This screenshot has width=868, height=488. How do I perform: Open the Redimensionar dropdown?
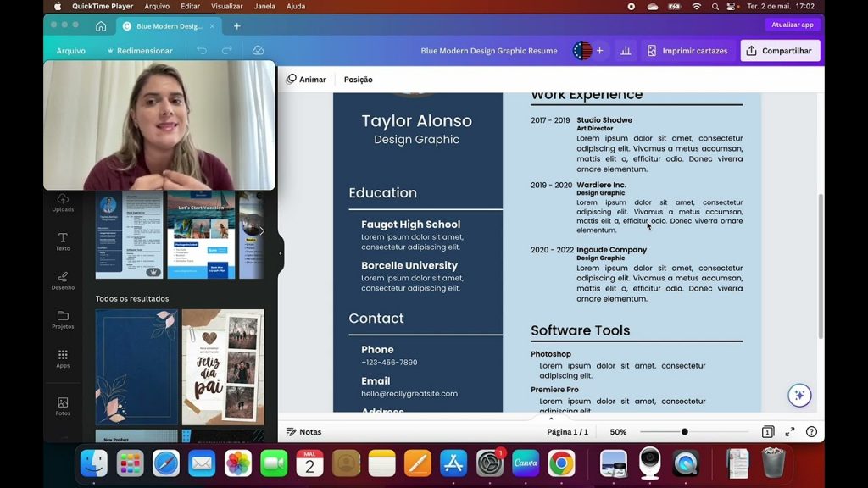point(140,50)
